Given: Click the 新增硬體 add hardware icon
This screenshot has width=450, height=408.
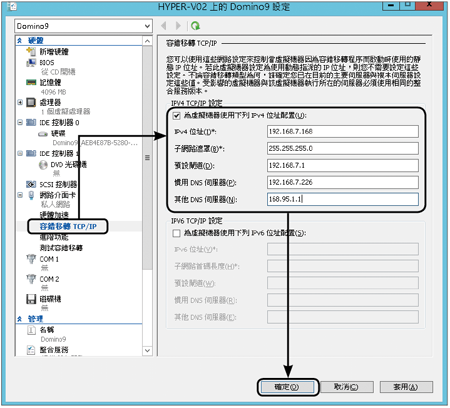Looking at the screenshot, I should click(x=31, y=51).
